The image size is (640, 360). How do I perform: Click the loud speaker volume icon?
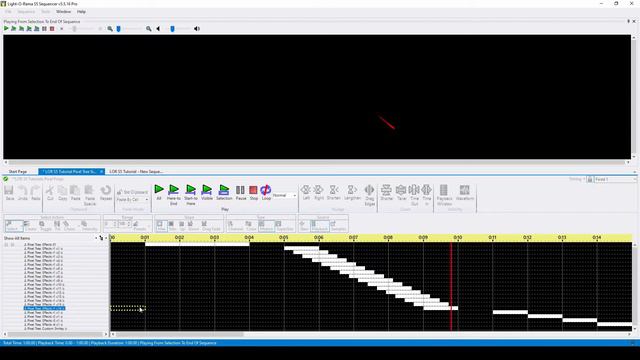[197, 29]
